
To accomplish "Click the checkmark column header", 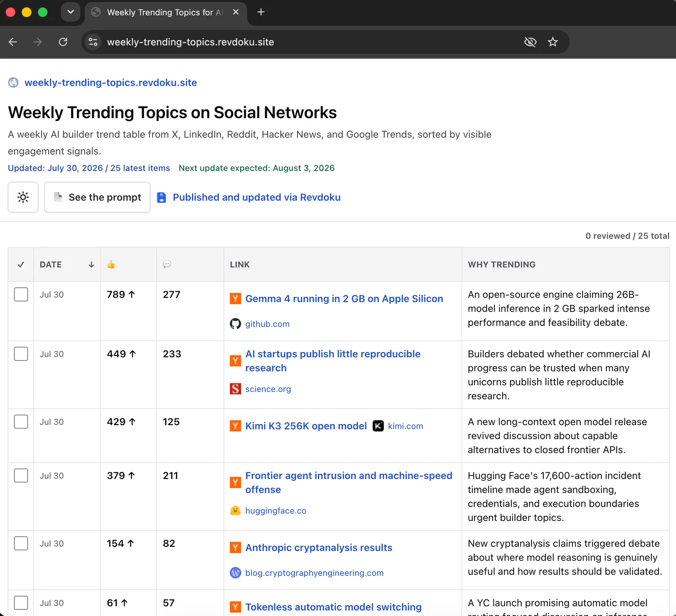I will click(x=21, y=265).
